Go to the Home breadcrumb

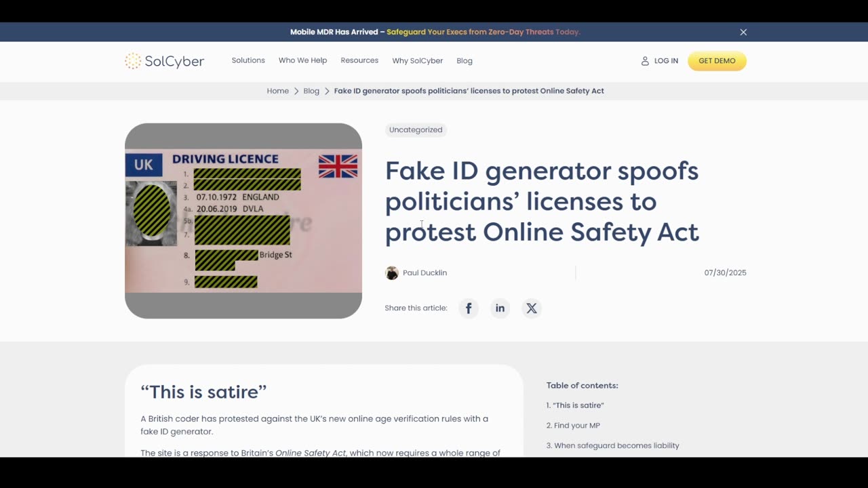tap(278, 91)
